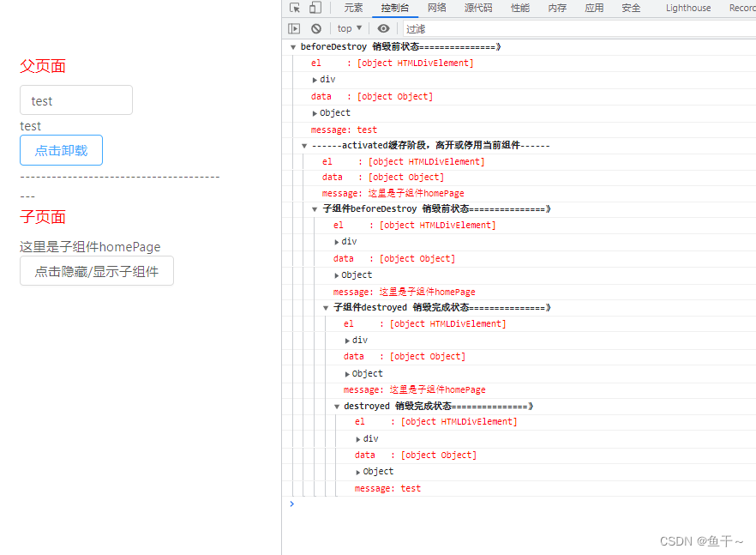Viewport: 756px width, 555px height.
Task: Show the console sidebar panel icon
Action: tap(294, 29)
